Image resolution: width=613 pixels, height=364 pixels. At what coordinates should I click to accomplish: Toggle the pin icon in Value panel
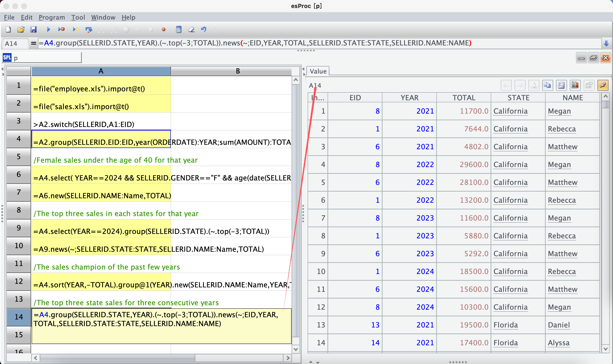point(603,85)
